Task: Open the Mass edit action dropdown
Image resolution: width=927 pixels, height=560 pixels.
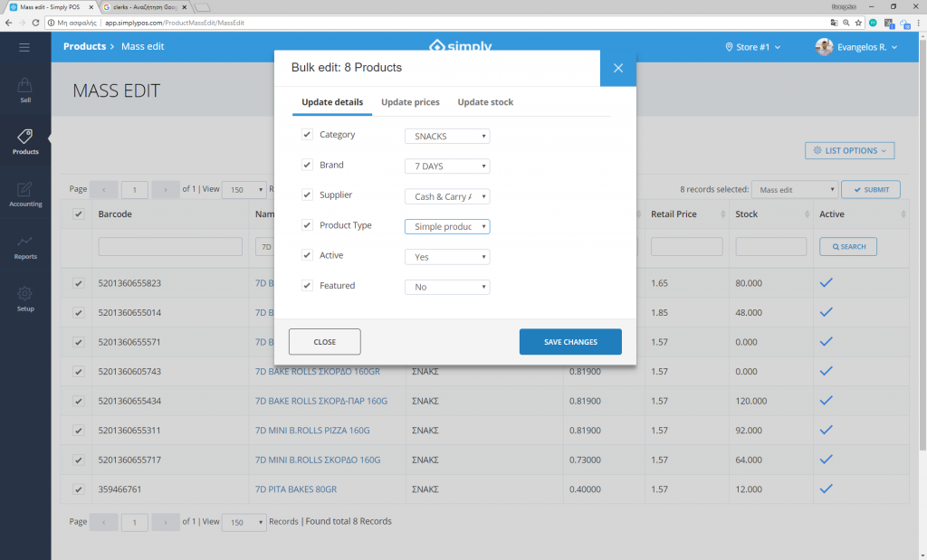Action: [x=794, y=189]
